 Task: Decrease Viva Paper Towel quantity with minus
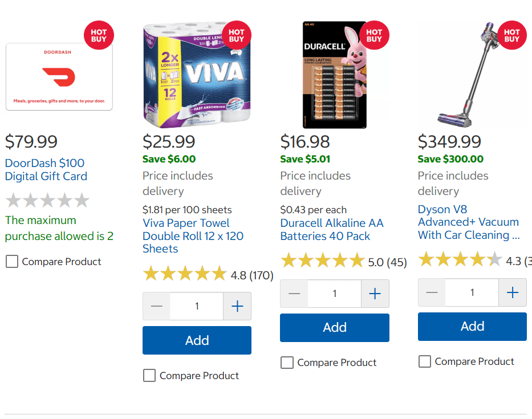pyautogui.click(x=156, y=306)
